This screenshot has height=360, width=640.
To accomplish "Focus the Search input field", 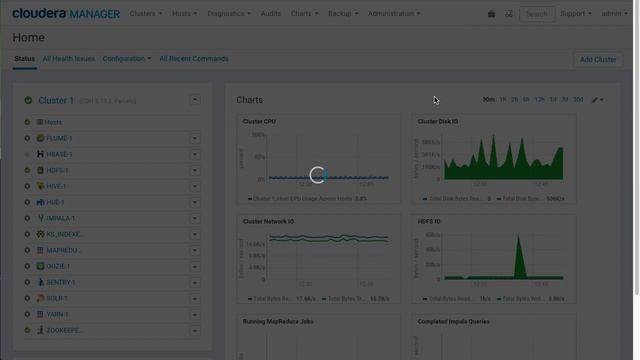I will coord(537,14).
